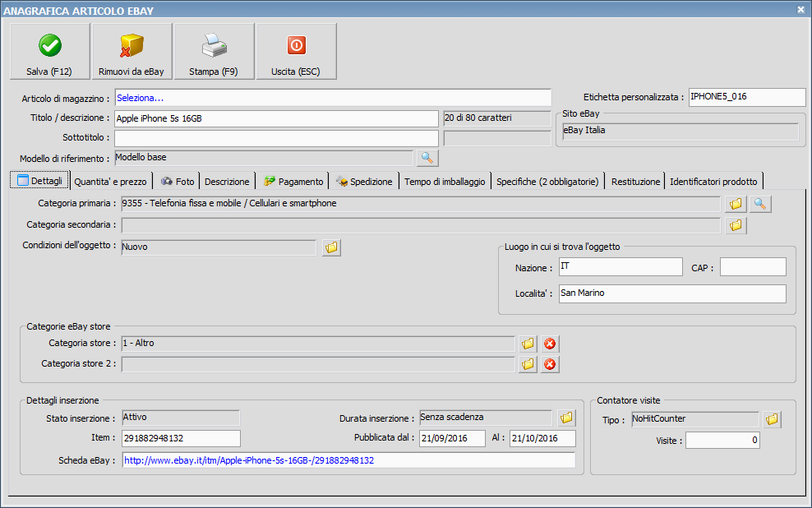Switch to the Dettagli tab
This screenshot has width=812, height=508.
coord(40,181)
